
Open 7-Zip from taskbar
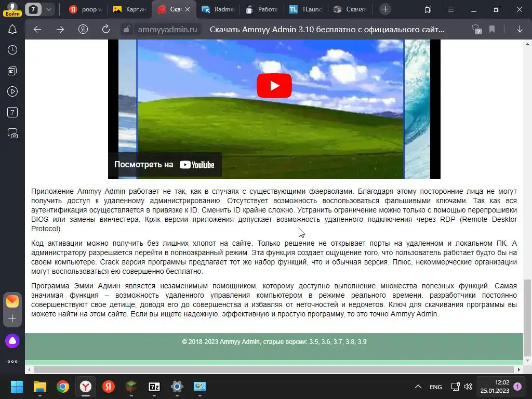click(154, 387)
